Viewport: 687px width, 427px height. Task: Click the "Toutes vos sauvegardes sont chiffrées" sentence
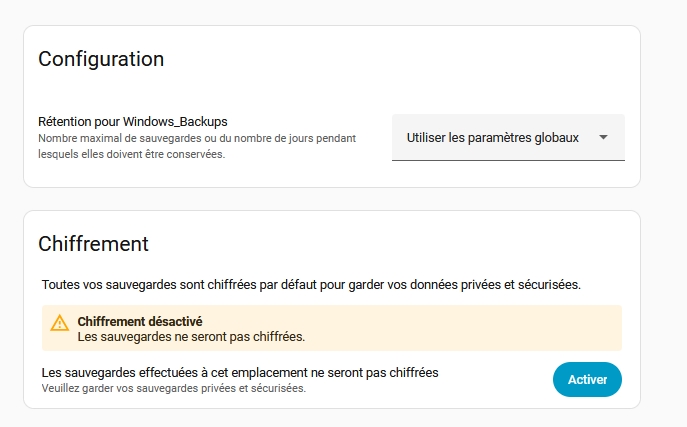click(310, 285)
